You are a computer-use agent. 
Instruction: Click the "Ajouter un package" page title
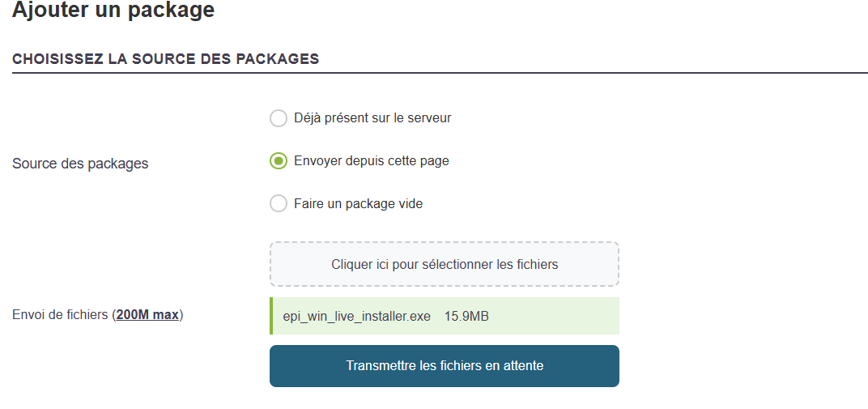(113, 11)
